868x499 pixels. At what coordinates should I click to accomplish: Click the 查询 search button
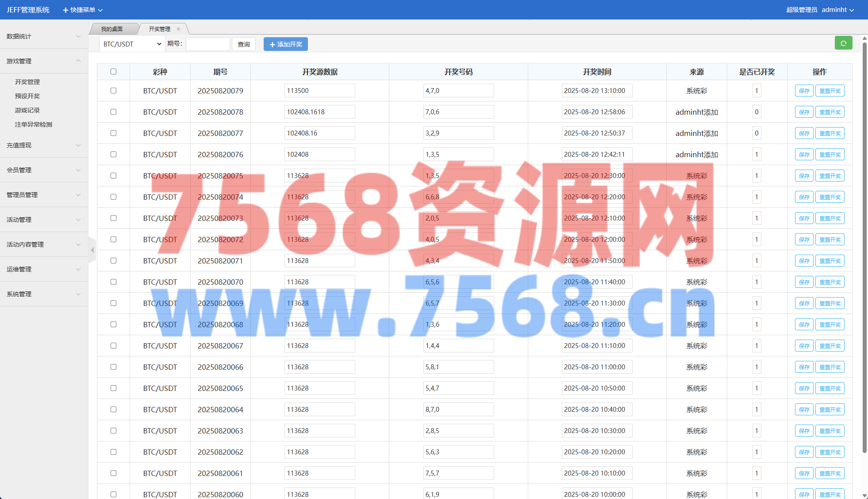[x=244, y=44]
